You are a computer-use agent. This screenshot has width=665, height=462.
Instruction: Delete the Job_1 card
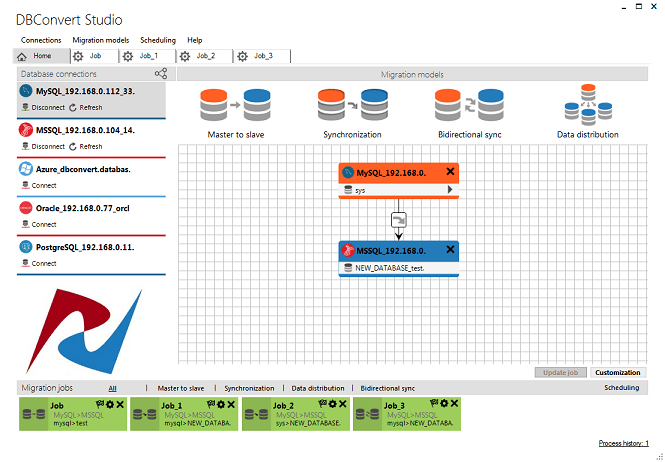pos(231,404)
